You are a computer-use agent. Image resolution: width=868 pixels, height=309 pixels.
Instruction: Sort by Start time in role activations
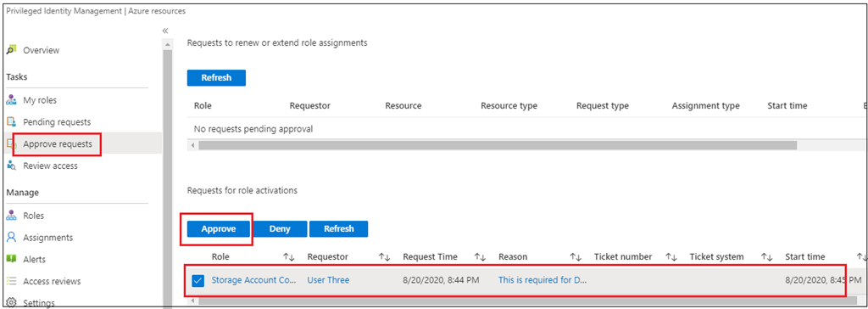861,257
